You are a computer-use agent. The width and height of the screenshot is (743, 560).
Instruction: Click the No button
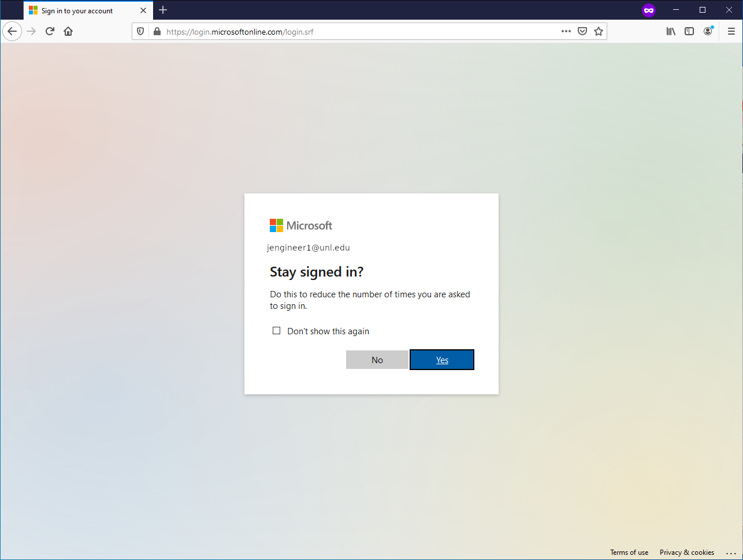coord(377,360)
